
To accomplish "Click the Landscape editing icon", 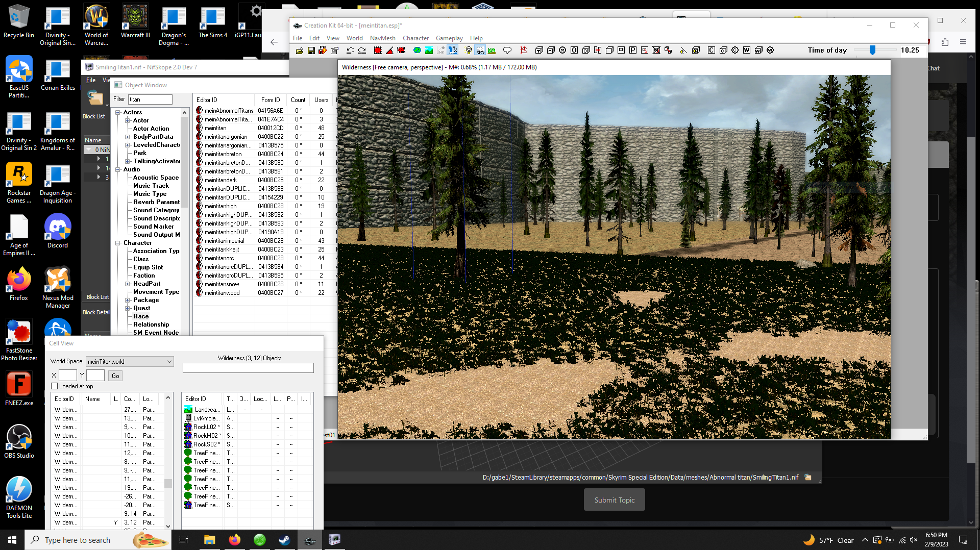I will 429,51.
